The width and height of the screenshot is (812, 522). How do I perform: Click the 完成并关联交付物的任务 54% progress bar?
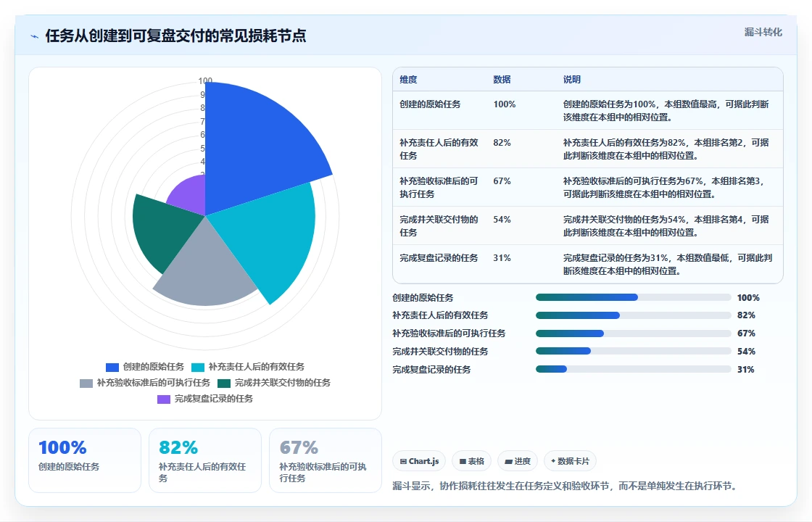coord(634,351)
